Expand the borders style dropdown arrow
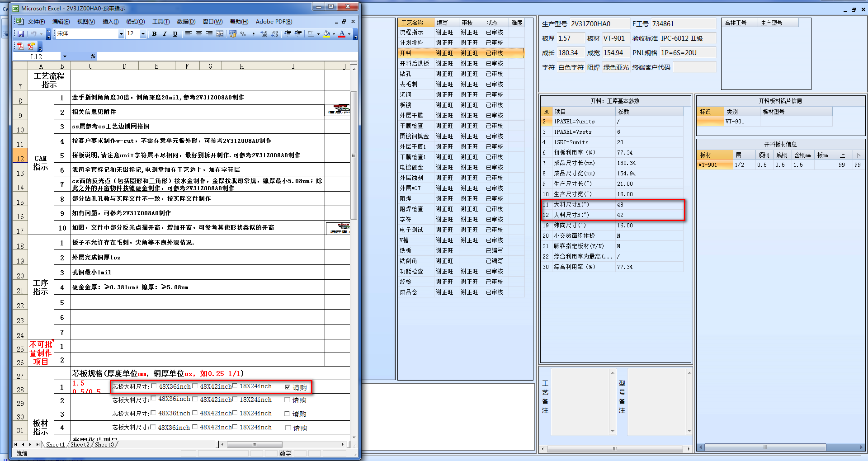This screenshot has width=868, height=461. [x=318, y=34]
